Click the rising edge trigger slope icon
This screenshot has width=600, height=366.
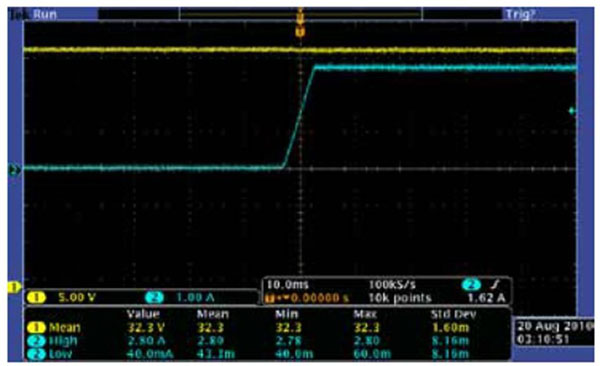pos(495,284)
